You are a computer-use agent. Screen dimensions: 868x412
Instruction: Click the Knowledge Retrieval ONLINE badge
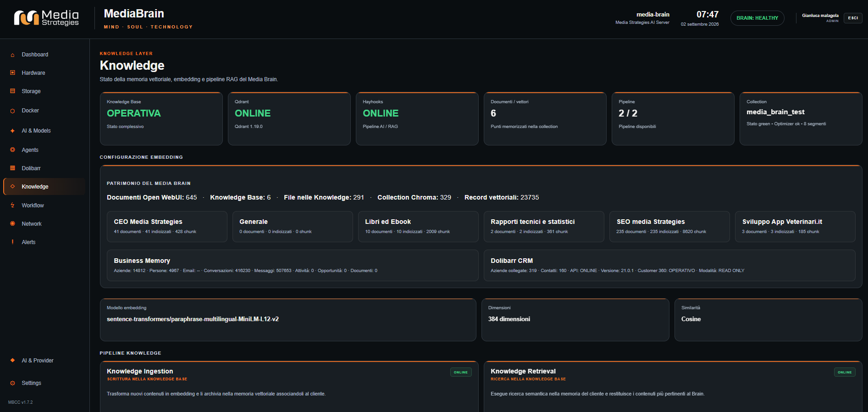coord(845,373)
